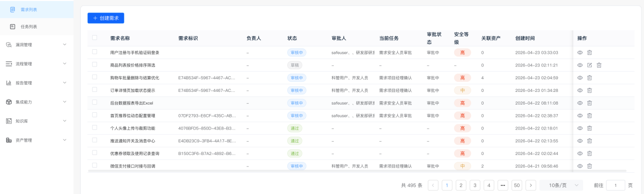
Task: Click the 前往 page number input
Action: click(x=616, y=185)
